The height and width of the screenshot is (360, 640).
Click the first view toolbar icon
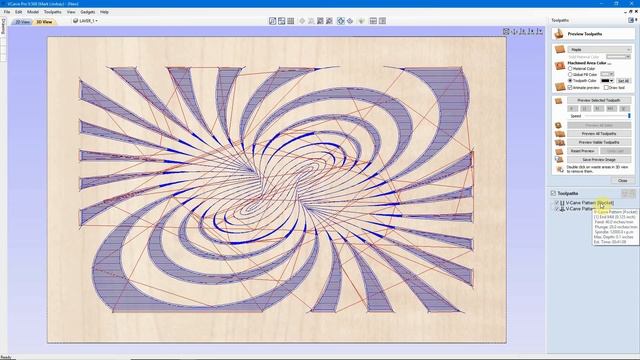pyautogui.click(x=273, y=21)
